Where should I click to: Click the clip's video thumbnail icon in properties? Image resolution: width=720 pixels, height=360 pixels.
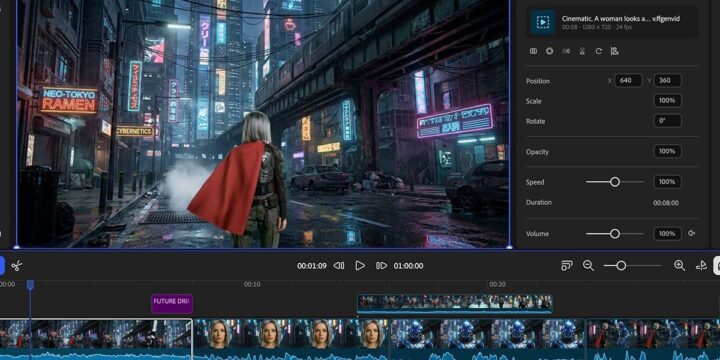[x=543, y=22]
